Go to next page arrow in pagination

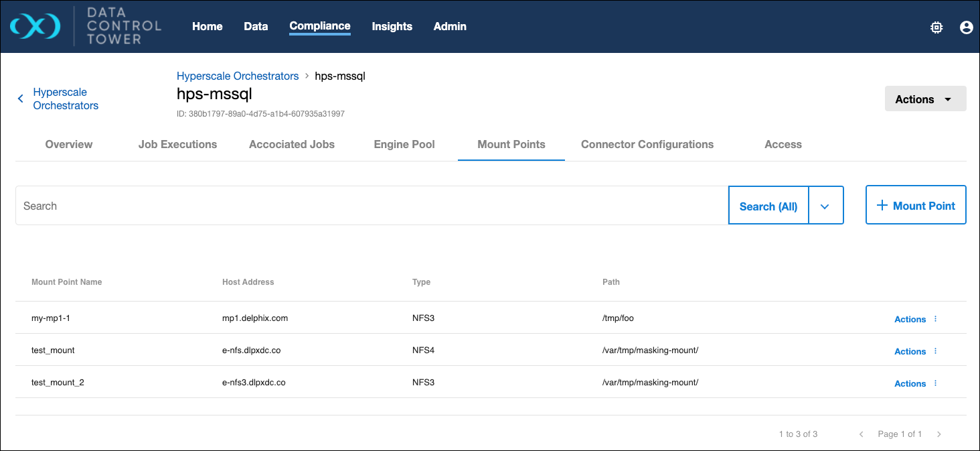pos(938,434)
